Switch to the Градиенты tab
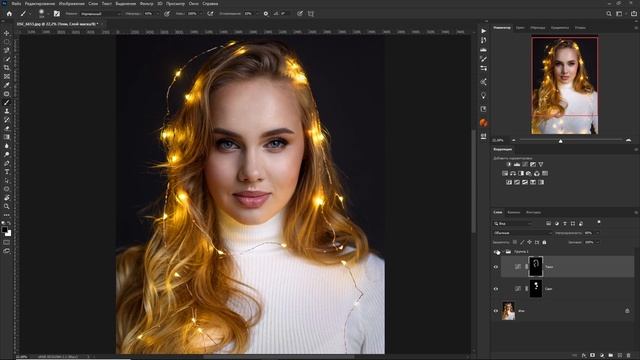Screen dimensions: 640x360 point(560,28)
